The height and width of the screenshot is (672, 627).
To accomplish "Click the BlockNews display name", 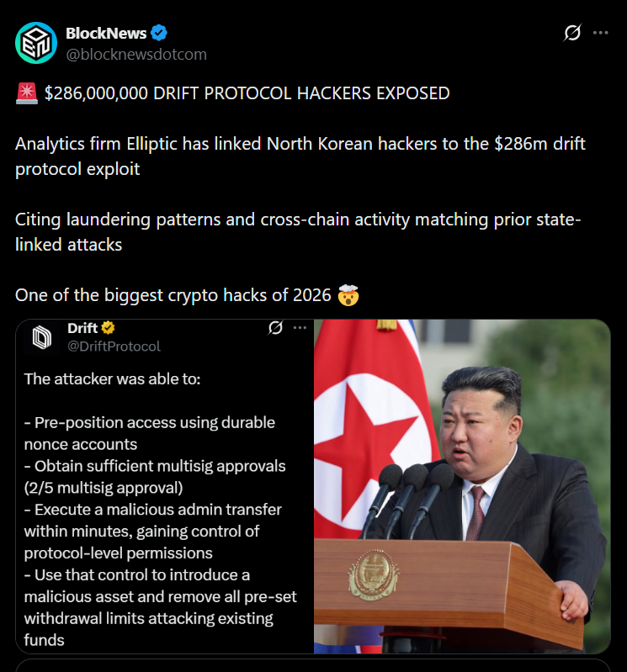I will (106, 33).
